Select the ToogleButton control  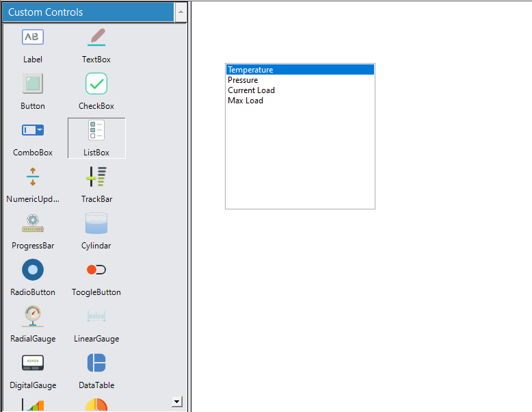tap(96, 278)
